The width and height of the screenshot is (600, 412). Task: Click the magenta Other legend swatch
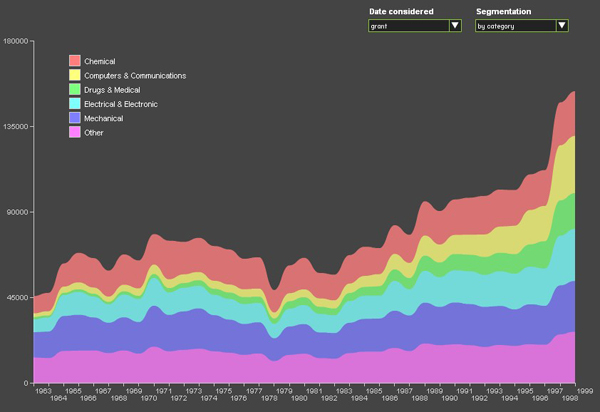[x=75, y=132]
